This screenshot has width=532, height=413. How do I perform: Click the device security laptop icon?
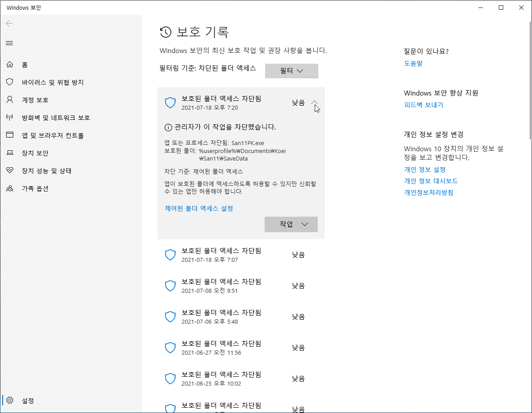point(10,153)
